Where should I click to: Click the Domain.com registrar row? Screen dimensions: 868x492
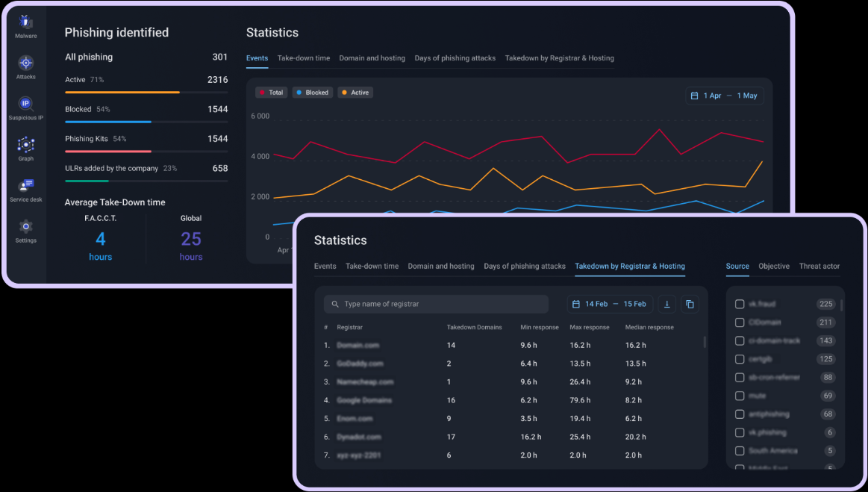(x=358, y=346)
